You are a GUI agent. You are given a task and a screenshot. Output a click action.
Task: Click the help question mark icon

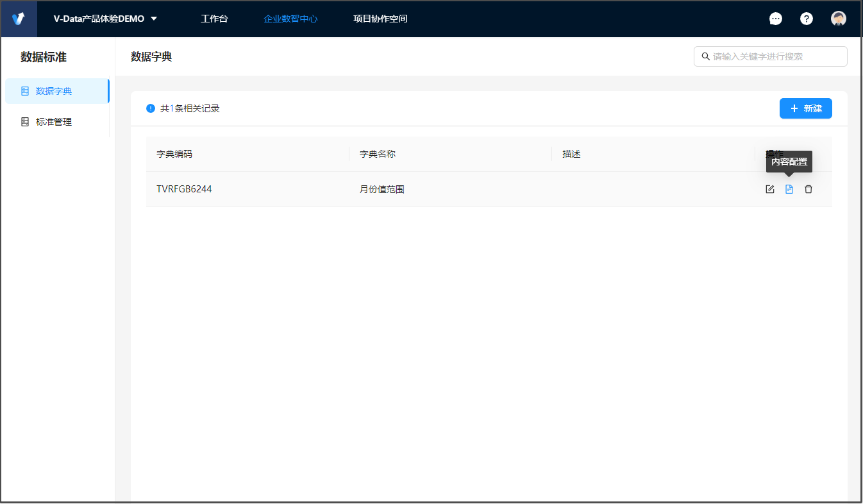click(807, 19)
